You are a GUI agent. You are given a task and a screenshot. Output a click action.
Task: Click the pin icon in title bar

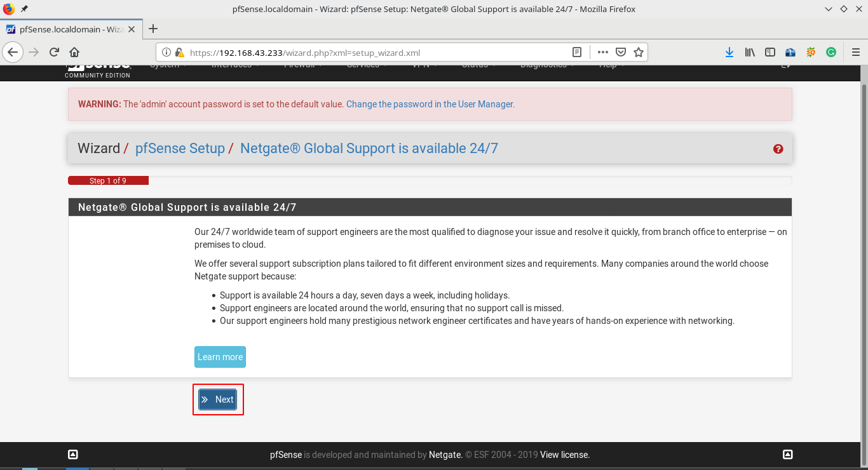coord(24,9)
